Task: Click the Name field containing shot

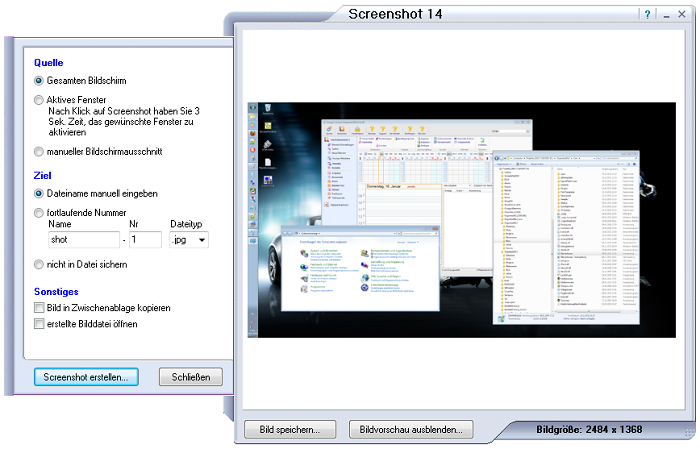Action: click(x=84, y=240)
